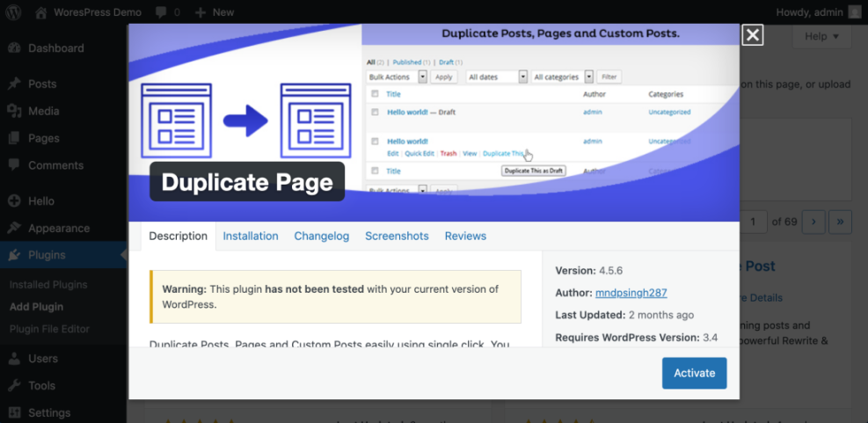
Task: Switch to the Installation tab
Action: [x=251, y=236]
